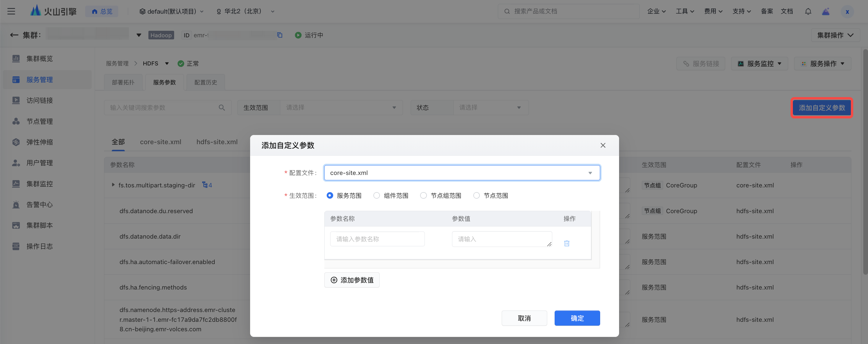
Task: Open the 状态 filter dropdown
Action: coord(490,107)
